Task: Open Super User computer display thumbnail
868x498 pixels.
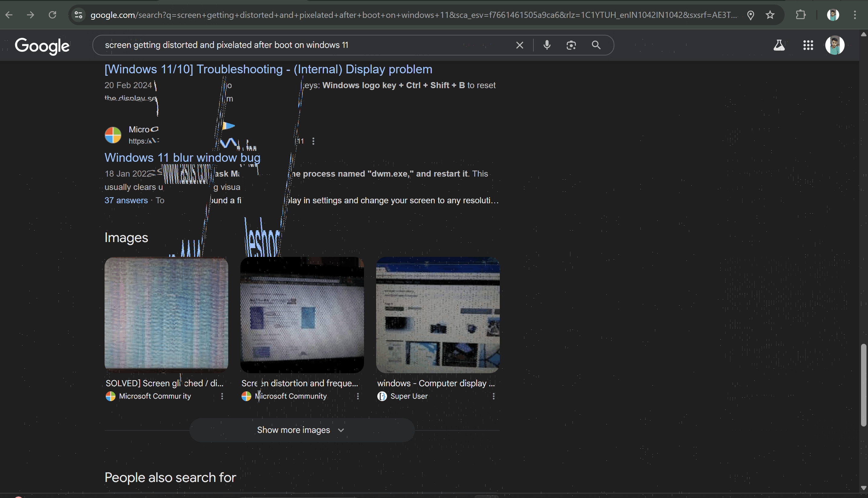Action: (x=438, y=315)
